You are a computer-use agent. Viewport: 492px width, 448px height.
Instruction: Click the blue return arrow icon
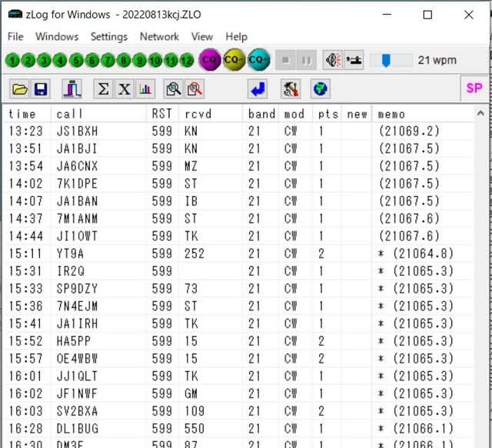click(x=258, y=89)
